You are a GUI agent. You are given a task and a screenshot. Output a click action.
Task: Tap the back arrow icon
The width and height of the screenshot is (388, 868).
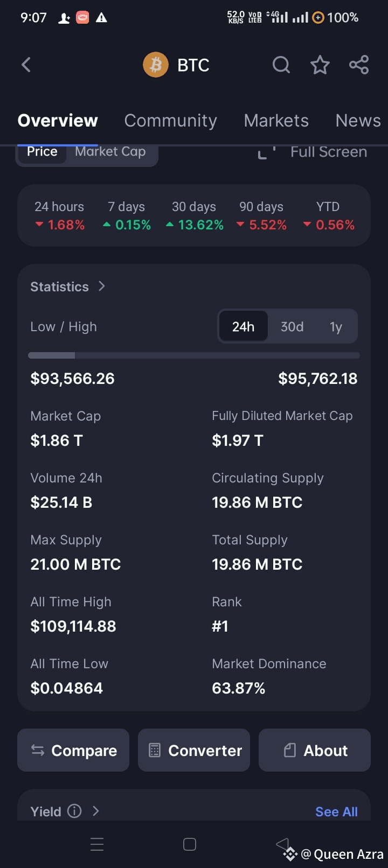click(26, 65)
